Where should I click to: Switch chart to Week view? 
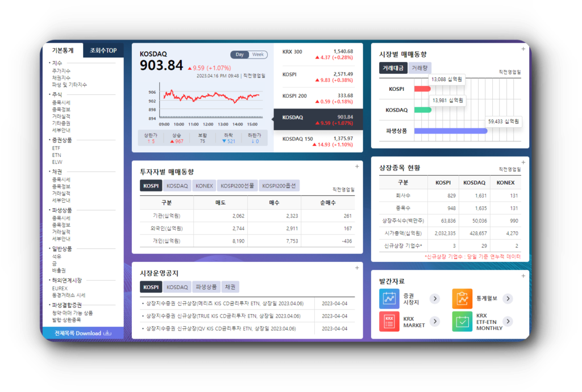click(x=258, y=55)
